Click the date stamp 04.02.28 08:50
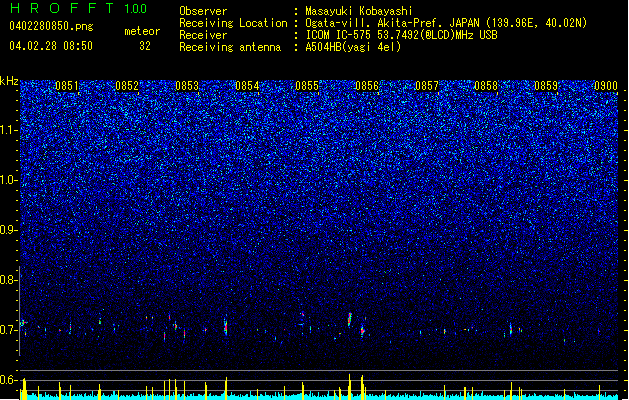Image resolution: width=629 pixels, height=400 pixels. pyautogui.click(x=51, y=46)
